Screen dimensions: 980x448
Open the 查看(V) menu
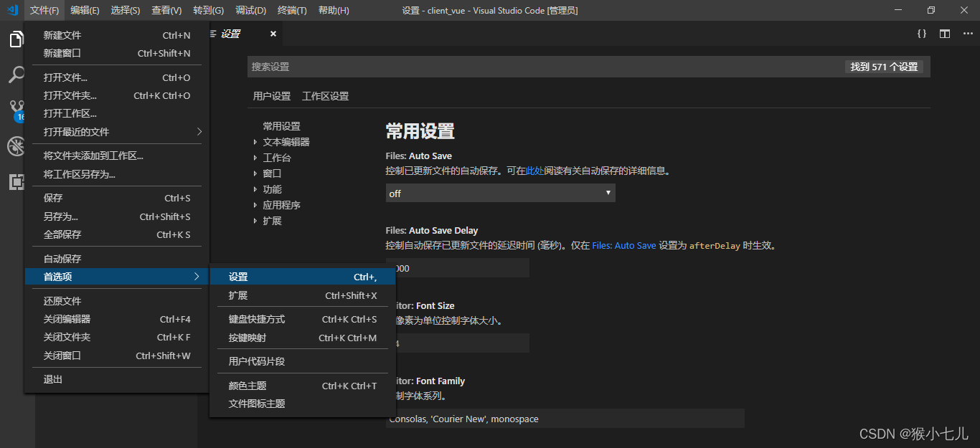coord(166,10)
